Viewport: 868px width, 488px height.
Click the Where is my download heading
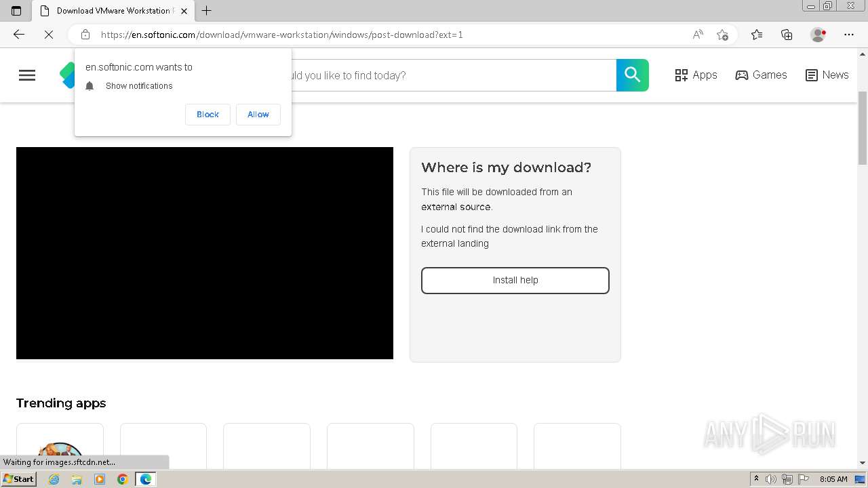click(506, 167)
